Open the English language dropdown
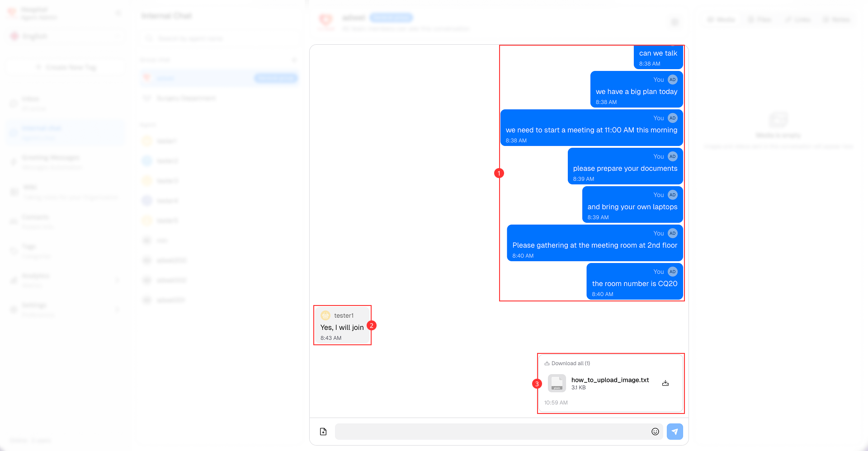The image size is (868, 451). (x=66, y=36)
